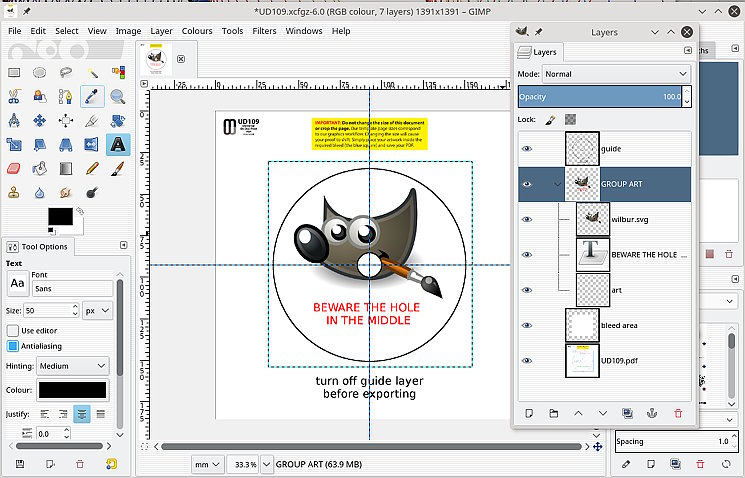
Task: Select the Pencil tool
Action: pos(92,168)
